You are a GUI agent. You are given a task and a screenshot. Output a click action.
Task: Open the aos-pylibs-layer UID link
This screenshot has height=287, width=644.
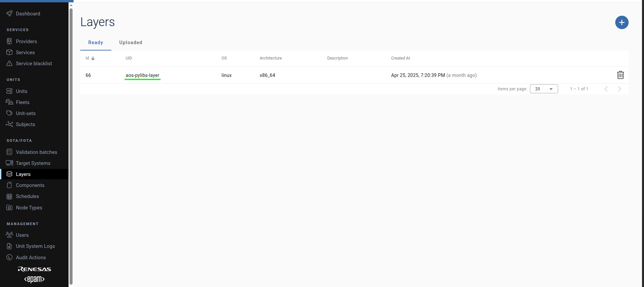[142, 75]
